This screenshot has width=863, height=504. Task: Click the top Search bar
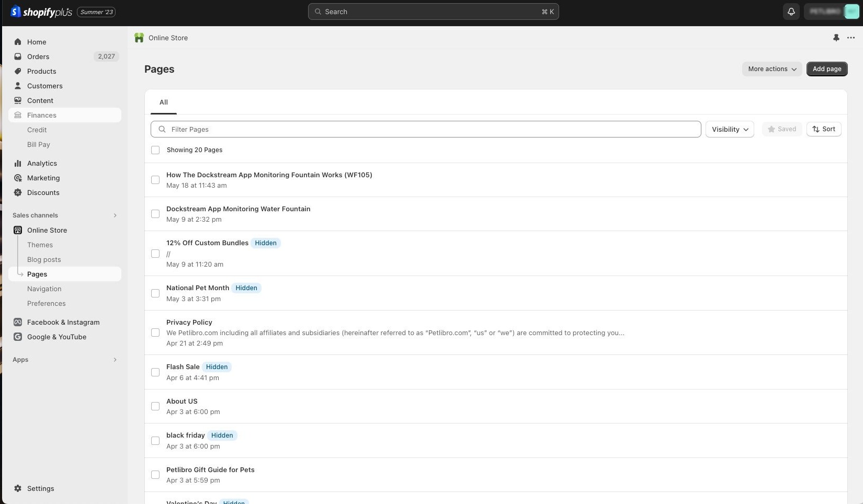tap(433, 12)
